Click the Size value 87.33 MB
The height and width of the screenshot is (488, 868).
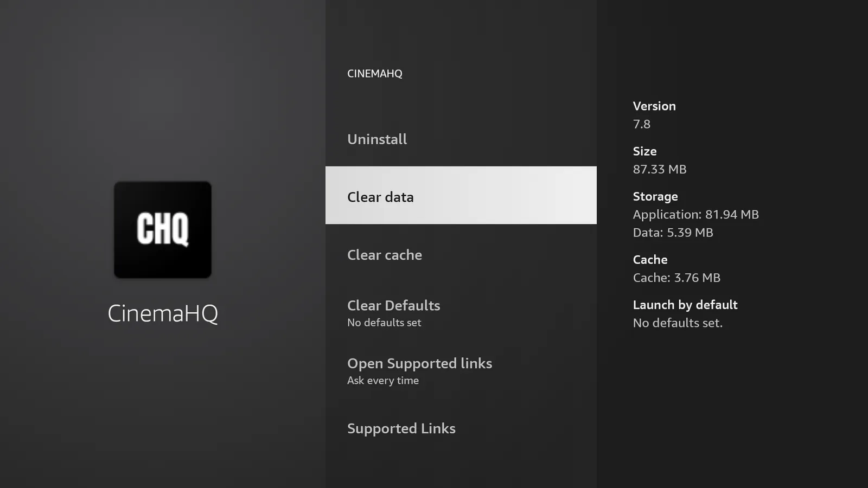tap(660, 169)
